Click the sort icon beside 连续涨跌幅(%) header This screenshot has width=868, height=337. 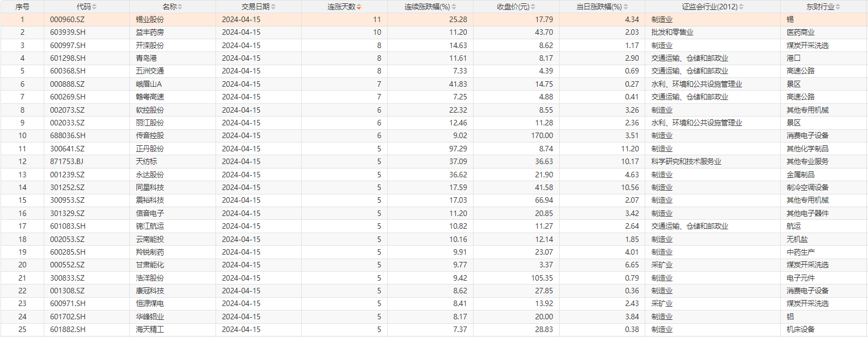[x=454, y=7]
